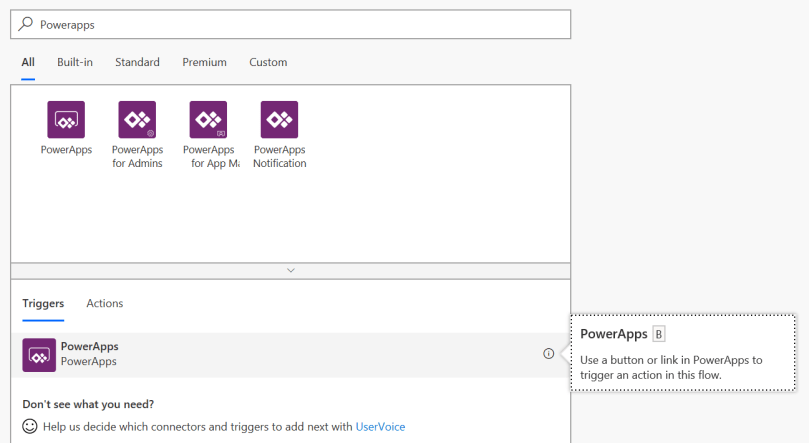The height and width of the screenshot is (443, 809).
Task: Open the UserVoice link
Action: tap(380, 427)
